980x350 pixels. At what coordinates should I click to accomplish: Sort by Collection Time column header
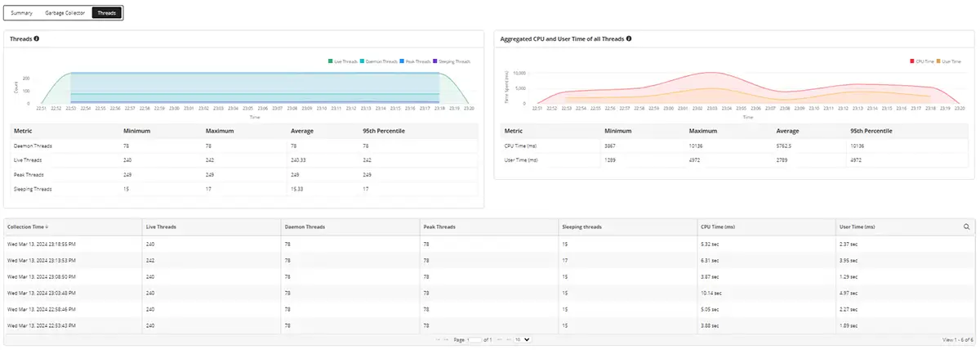pos(27,227)
